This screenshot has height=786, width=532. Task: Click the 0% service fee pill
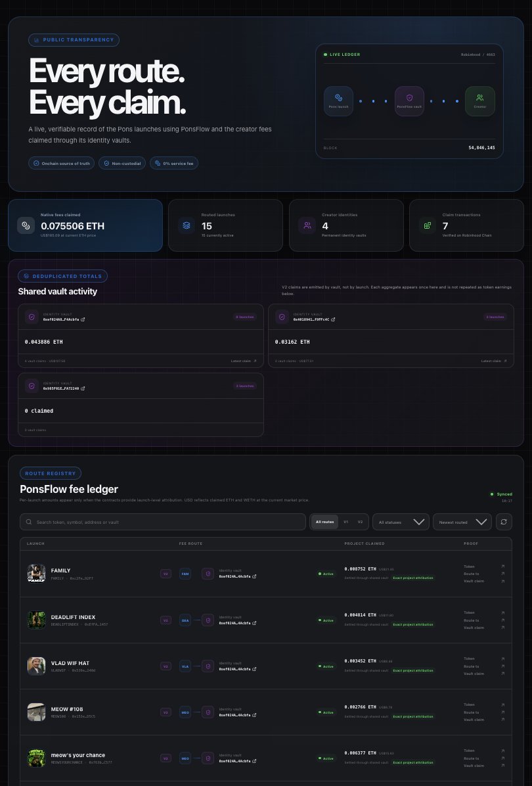174,164
